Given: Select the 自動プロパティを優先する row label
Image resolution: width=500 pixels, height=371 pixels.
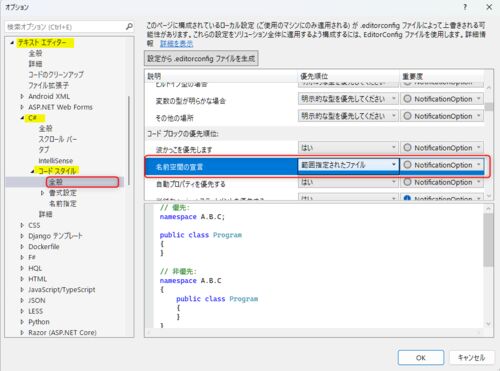Looking at the screenshot, I should [x=191, y=184].
